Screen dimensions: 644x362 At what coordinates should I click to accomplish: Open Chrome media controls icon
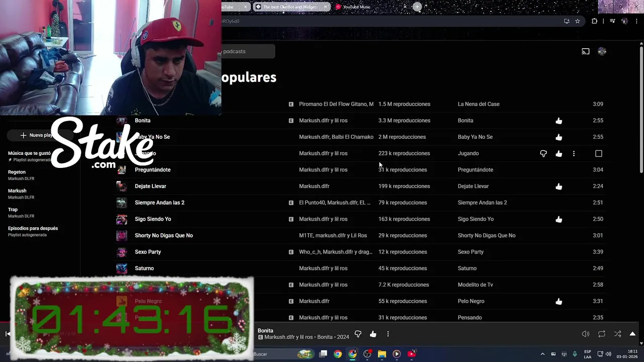612,21
